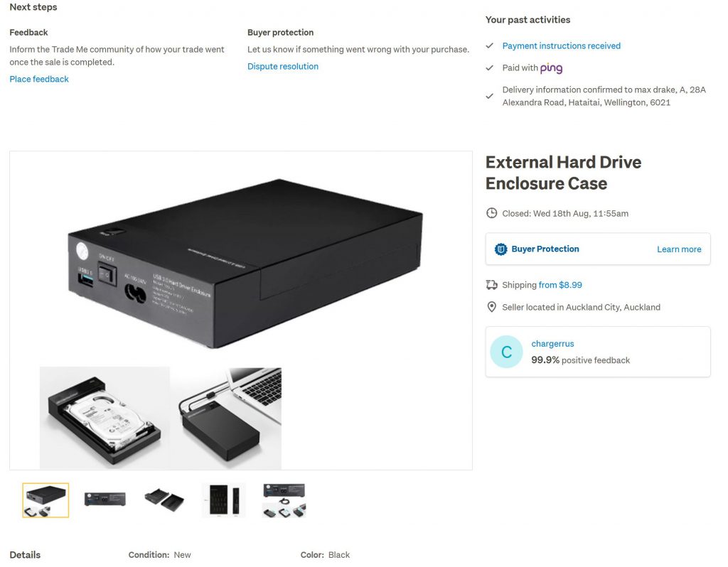Screen dimensions: 728x567
Task: Click checkmark beside Payment instructions received
Action: (x=489, y=45)
